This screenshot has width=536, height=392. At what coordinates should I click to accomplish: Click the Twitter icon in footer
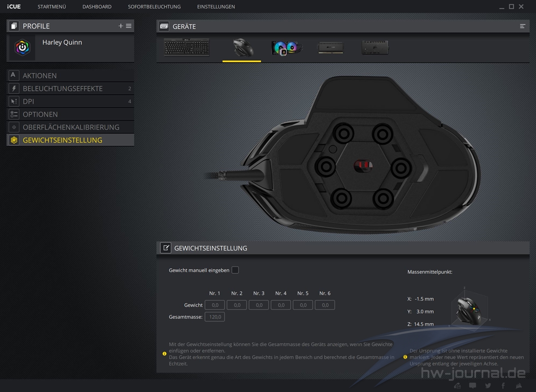coord(488,386)
